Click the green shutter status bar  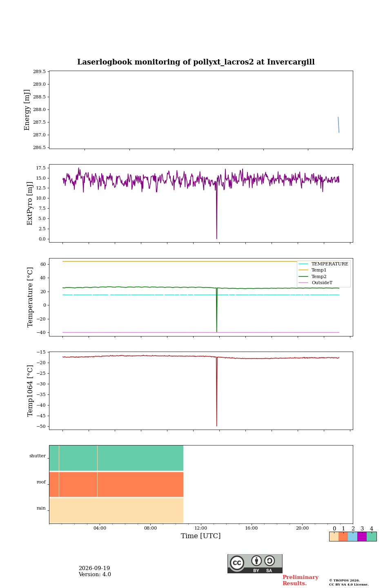pos(116,458)
